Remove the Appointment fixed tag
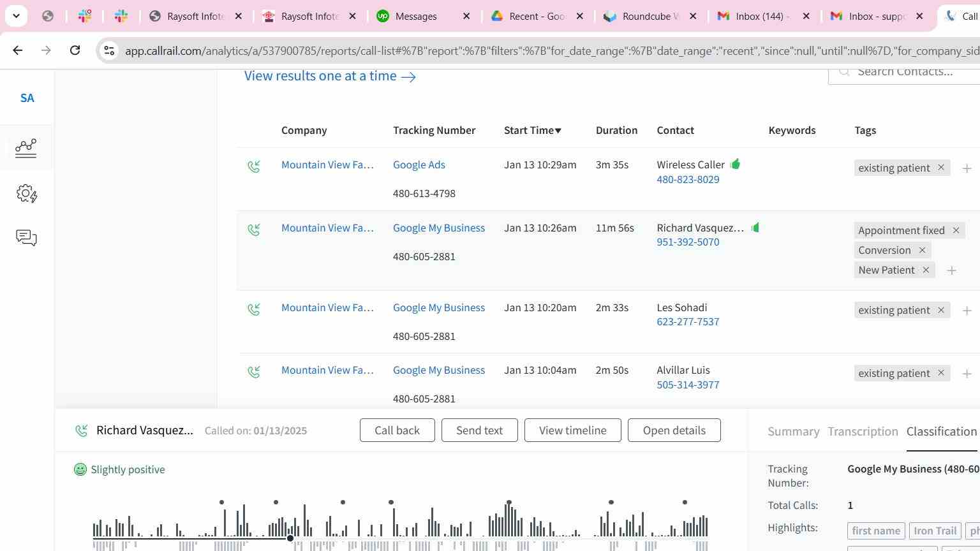Screen dimensions: 980x551 click(x=956, y=230)
